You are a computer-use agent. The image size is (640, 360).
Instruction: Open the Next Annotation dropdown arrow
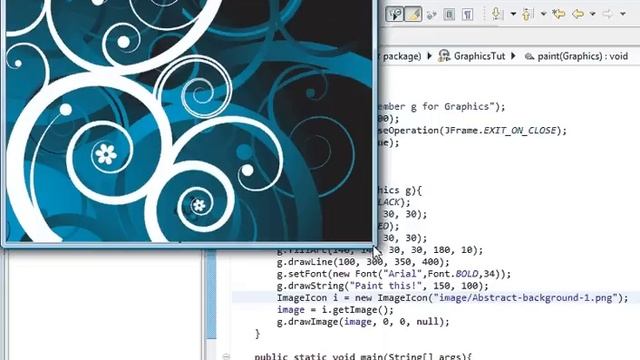(x=513, y=14)
